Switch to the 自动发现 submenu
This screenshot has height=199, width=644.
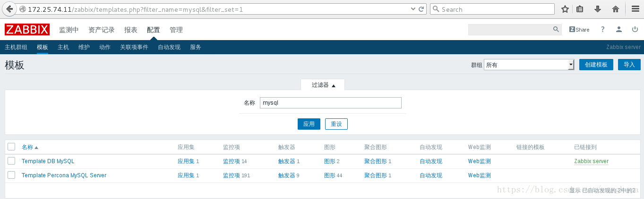[169, 47]
